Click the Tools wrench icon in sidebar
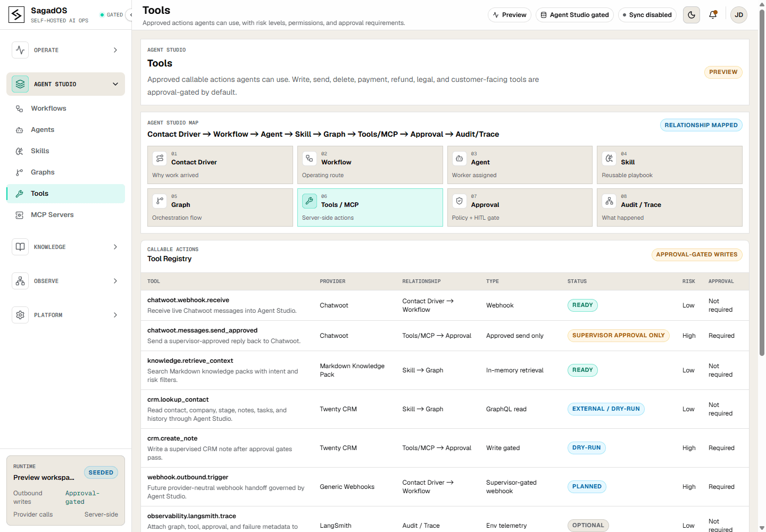This screenshot has height=532, width=766. tap(19, 194)
